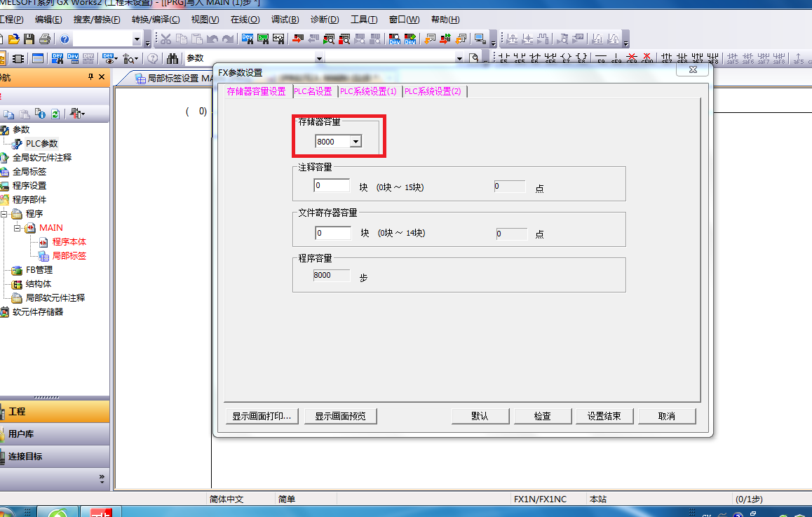Collapse the MAIN program tree node
The image size is (812, 517).
click(x=18, y=228)
